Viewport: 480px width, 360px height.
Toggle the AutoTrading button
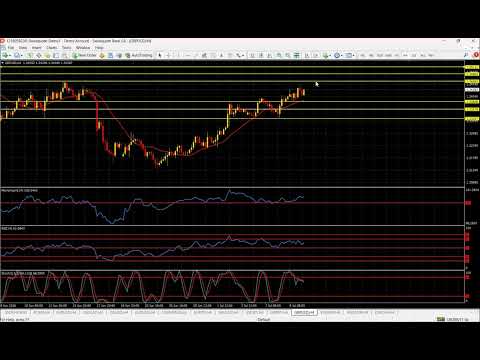[139, 55]
